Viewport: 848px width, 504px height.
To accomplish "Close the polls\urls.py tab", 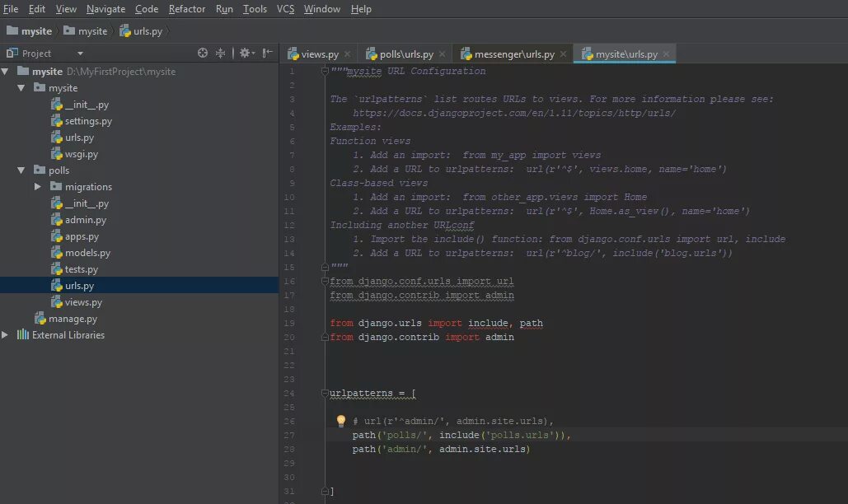I will [x=442, y=54].
